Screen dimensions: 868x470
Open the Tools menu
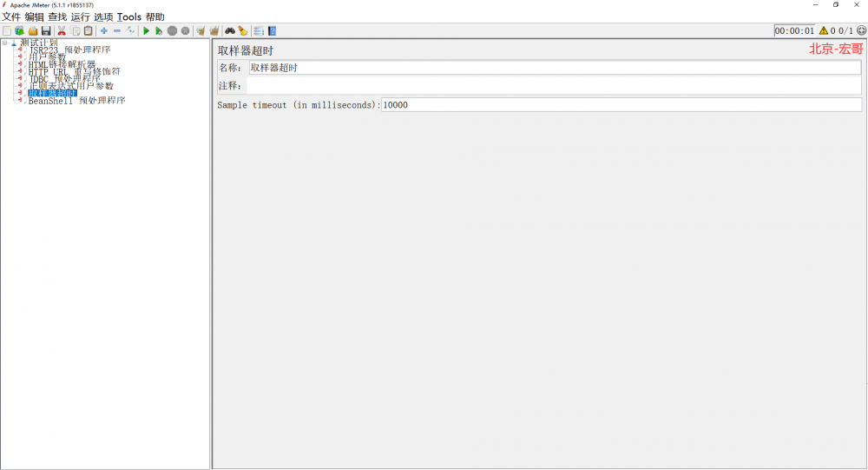129,17
